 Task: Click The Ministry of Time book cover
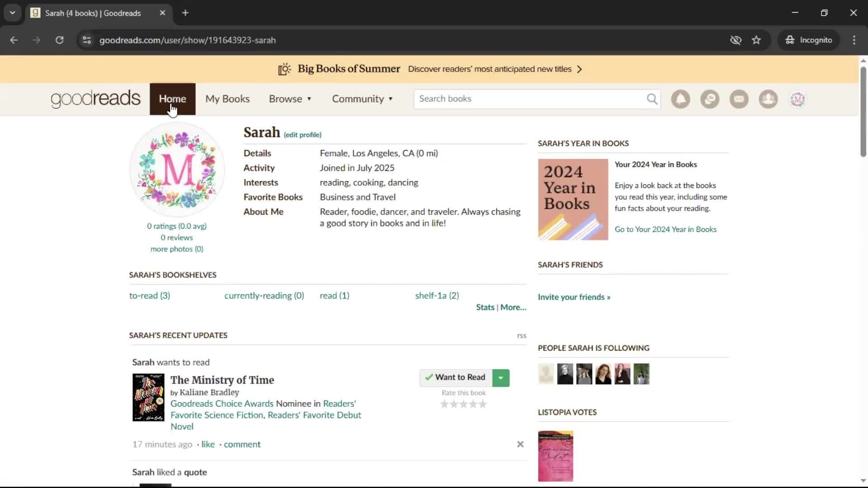148,397
